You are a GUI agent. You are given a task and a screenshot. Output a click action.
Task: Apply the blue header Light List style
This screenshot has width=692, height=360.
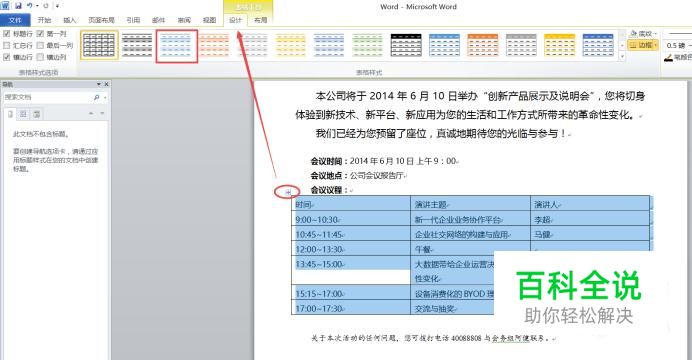click(444, 45)
